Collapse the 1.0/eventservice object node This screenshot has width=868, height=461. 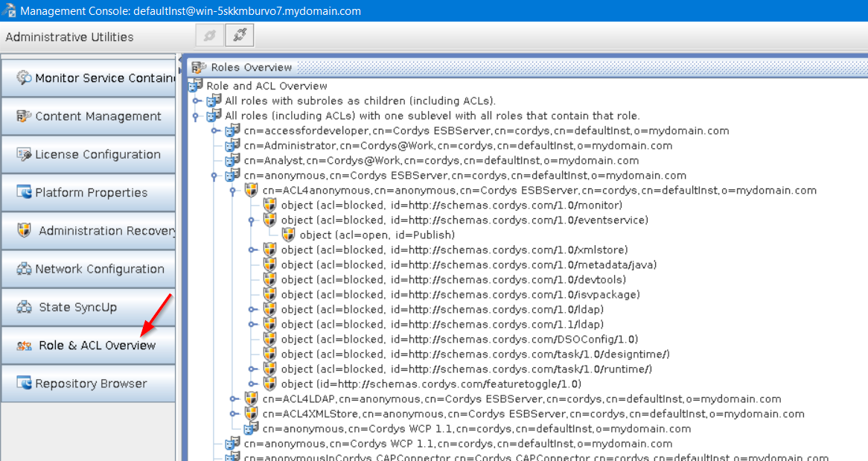tap(252, 221)
